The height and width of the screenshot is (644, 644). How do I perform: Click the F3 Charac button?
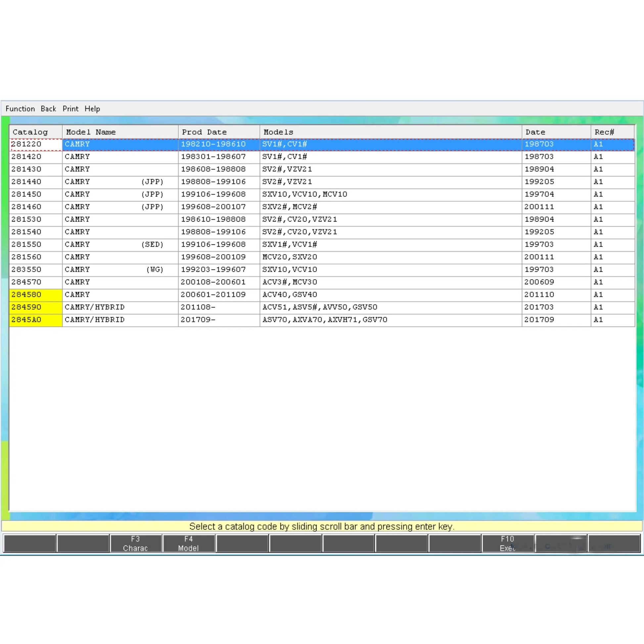click(136, 543)
